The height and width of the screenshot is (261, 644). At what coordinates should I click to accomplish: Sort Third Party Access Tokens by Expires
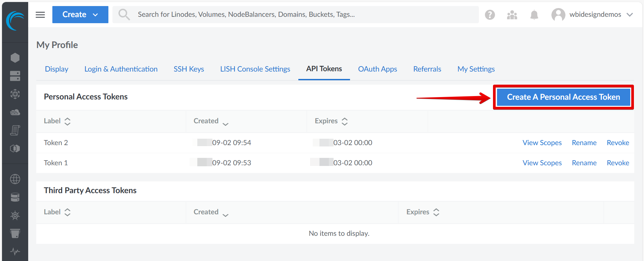(423, 212)
